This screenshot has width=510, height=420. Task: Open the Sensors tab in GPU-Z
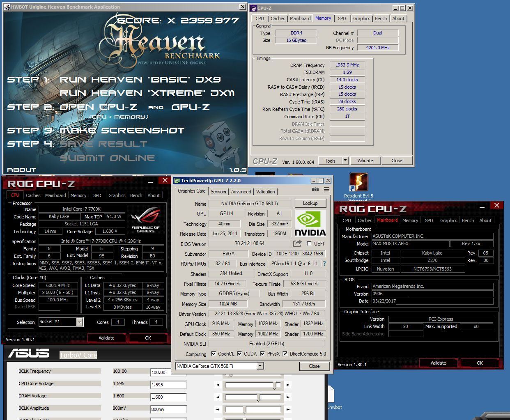(x=218, y=192)
